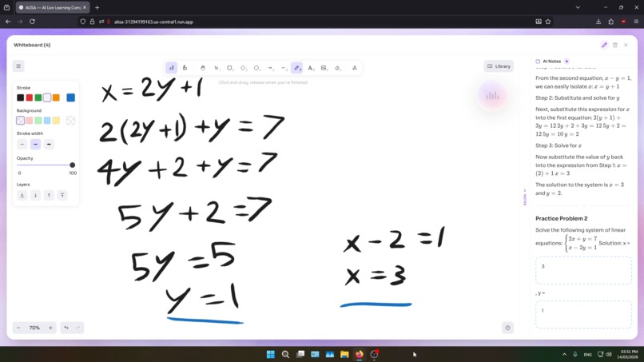Select the Arrow tool
This screenshot has width=644, height=362.
[x=270, y=68]
